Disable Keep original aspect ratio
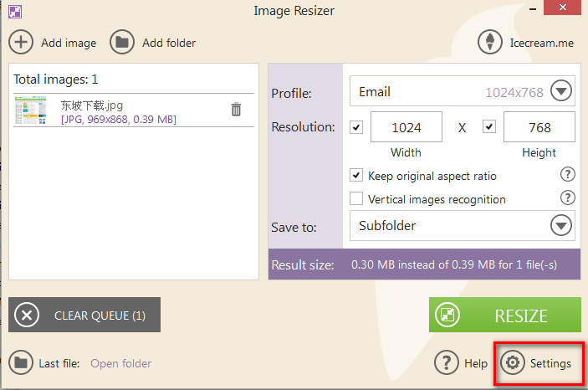The image size is (588, 390). [x=356, y=176]
